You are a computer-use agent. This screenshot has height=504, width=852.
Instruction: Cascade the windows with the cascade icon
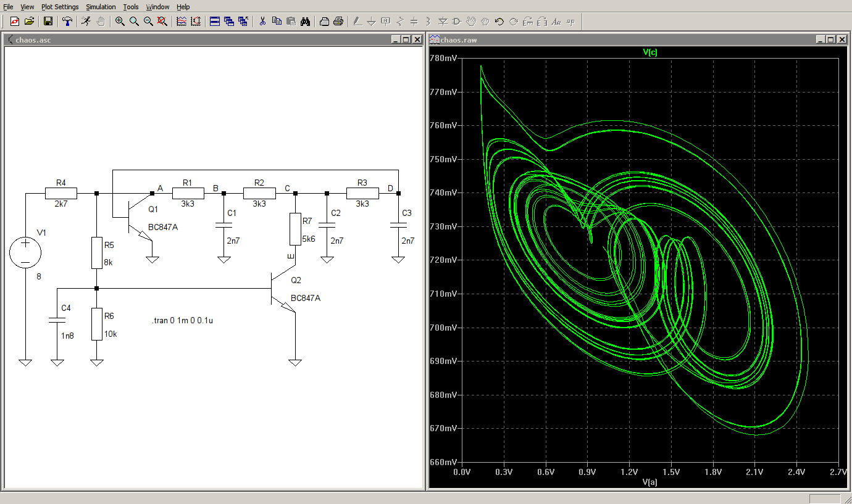pyautogui.click(x=229, y=21)
